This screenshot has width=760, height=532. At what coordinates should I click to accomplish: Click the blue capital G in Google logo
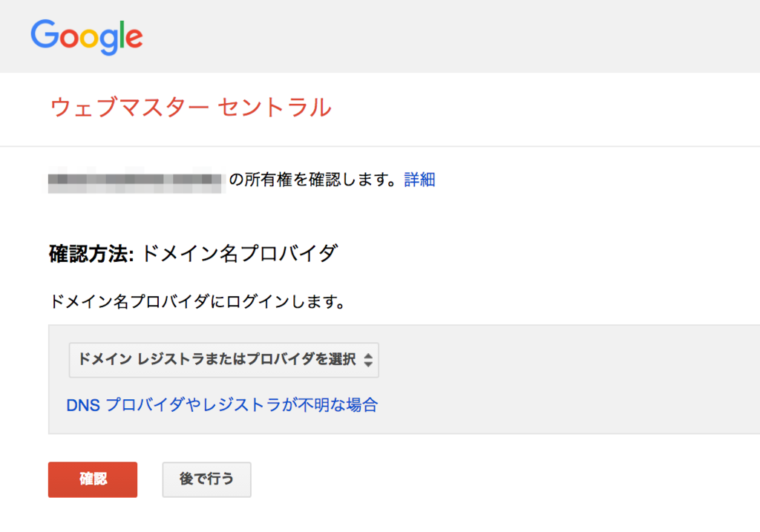pyautogui.click(x=45, y=36)
